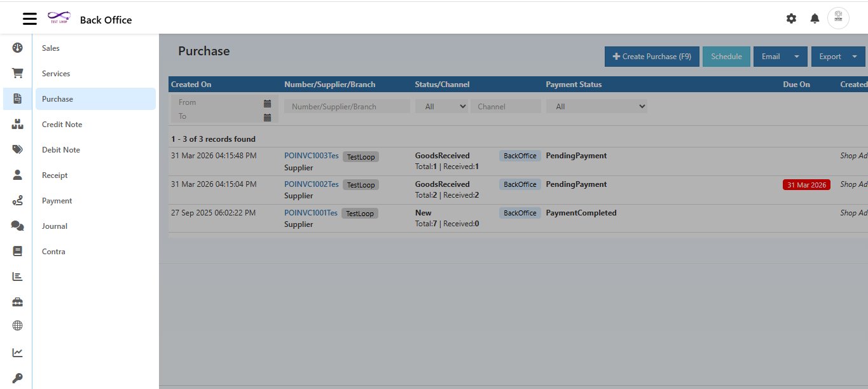This screenshot has height=389, width=868.
Task: Click the globe sidebar icon
Action: tap(17, 325)
